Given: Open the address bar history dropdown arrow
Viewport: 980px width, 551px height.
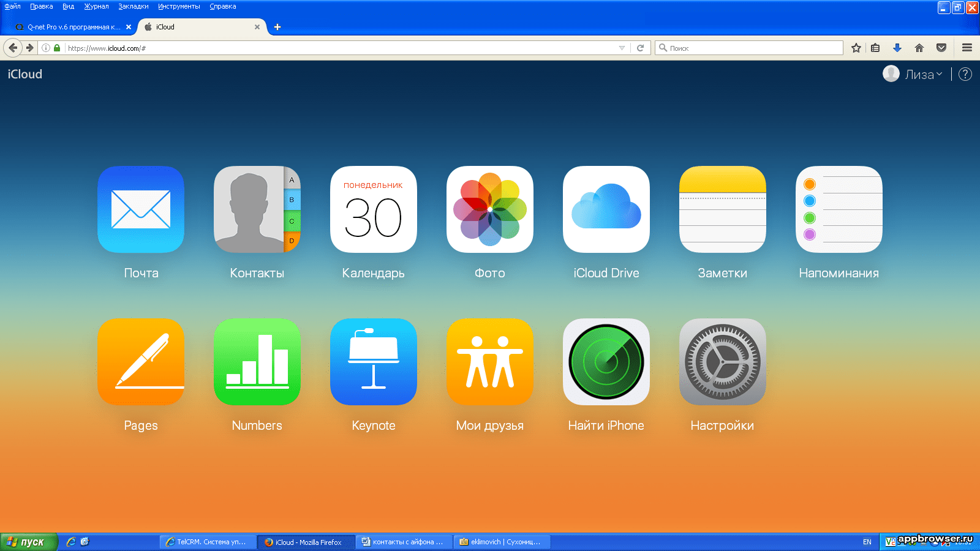Looking at the screenshot, I should 622,48.
